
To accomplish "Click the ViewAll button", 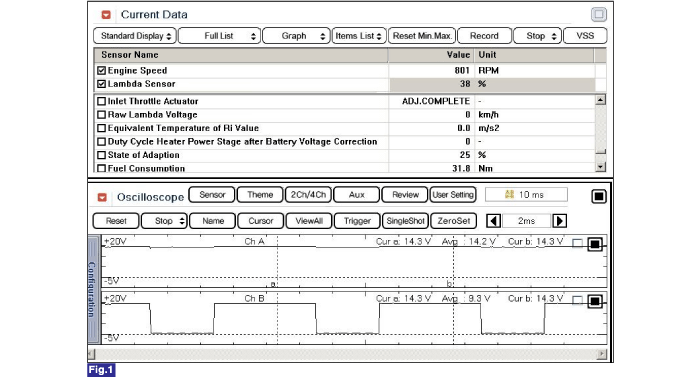I will (x=309, y=221).
